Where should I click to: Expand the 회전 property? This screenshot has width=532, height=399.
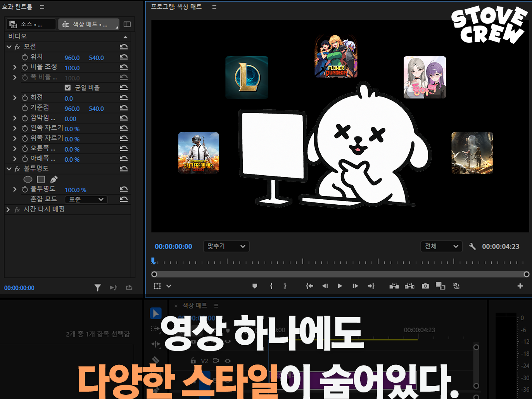tap(15, 98)
